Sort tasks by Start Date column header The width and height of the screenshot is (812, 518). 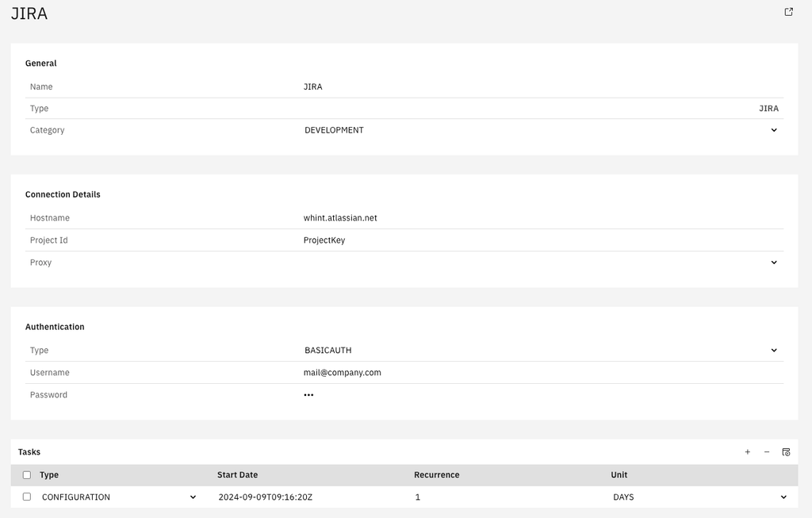(x=238, y=475)
